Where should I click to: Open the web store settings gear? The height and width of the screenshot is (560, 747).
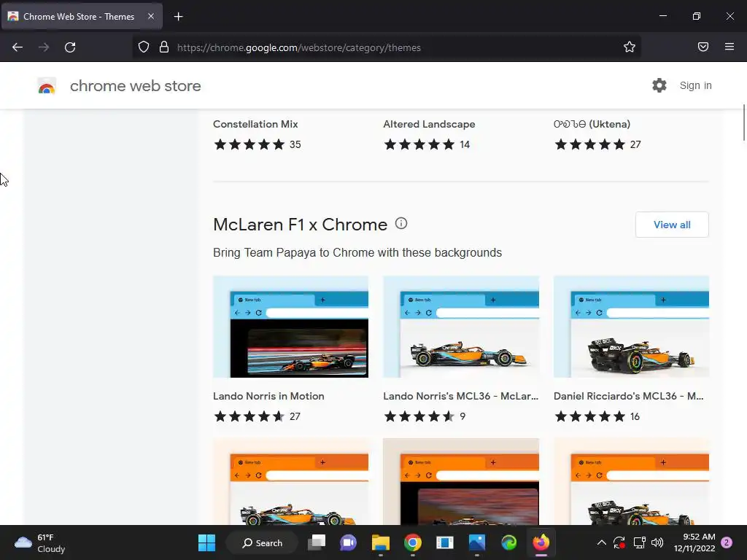point(659,85)
